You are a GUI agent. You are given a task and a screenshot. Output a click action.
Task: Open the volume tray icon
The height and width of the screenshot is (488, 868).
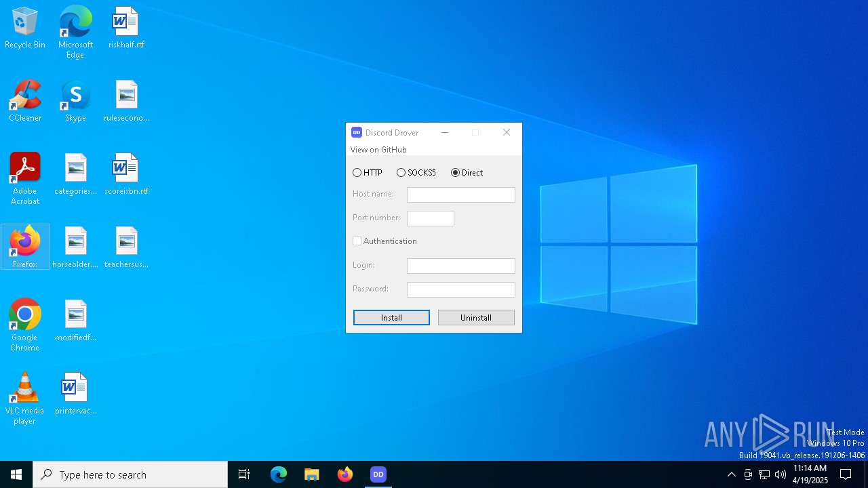[781, 474]
